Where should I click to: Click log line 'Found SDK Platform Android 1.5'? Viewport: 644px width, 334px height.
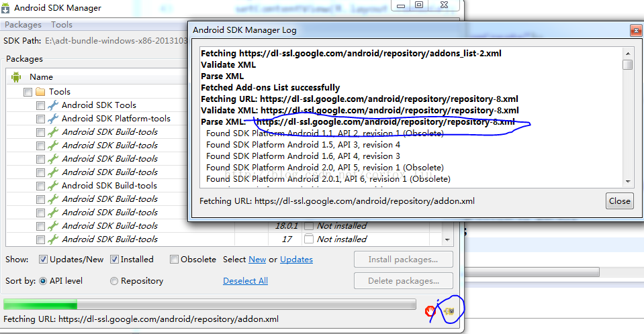[303, 144]
